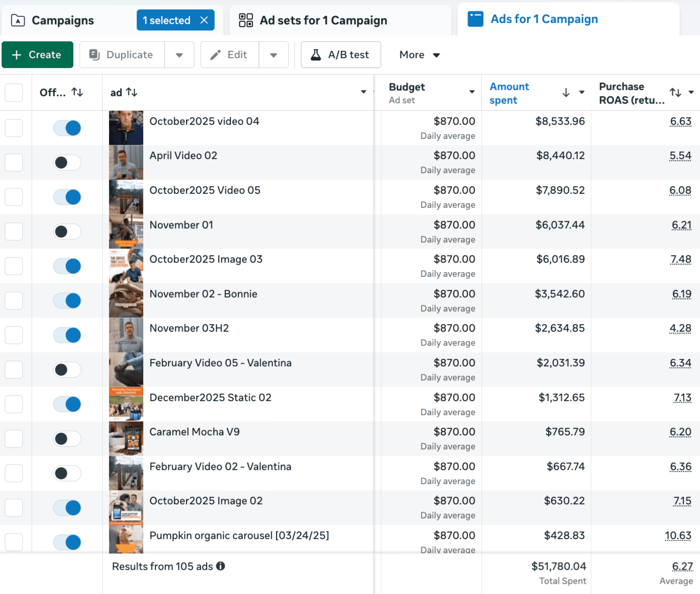Turn off October2025 video 04 ad
Screen dimensions: 700x594
[x=67, y=128]
